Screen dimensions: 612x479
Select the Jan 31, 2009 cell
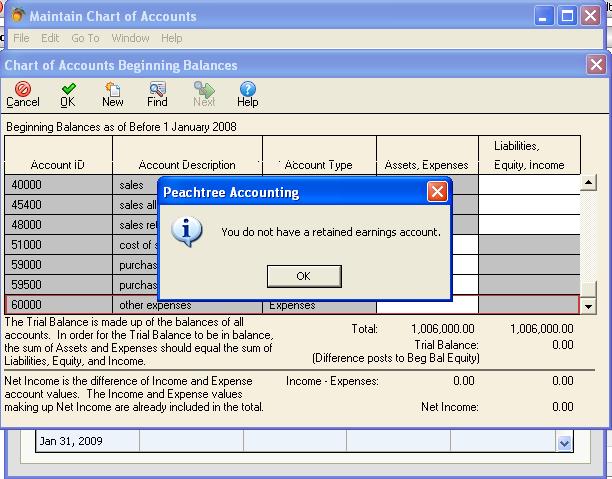click(x=87, y=441)
